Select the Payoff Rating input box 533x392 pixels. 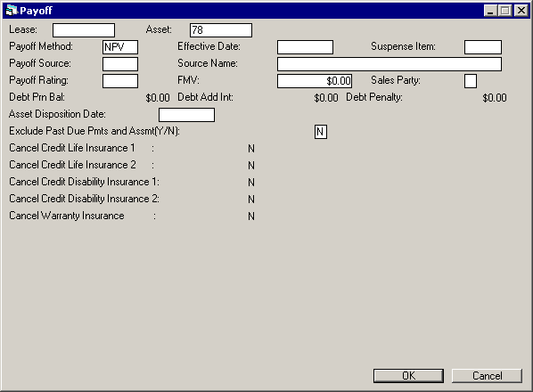(120, 81)
